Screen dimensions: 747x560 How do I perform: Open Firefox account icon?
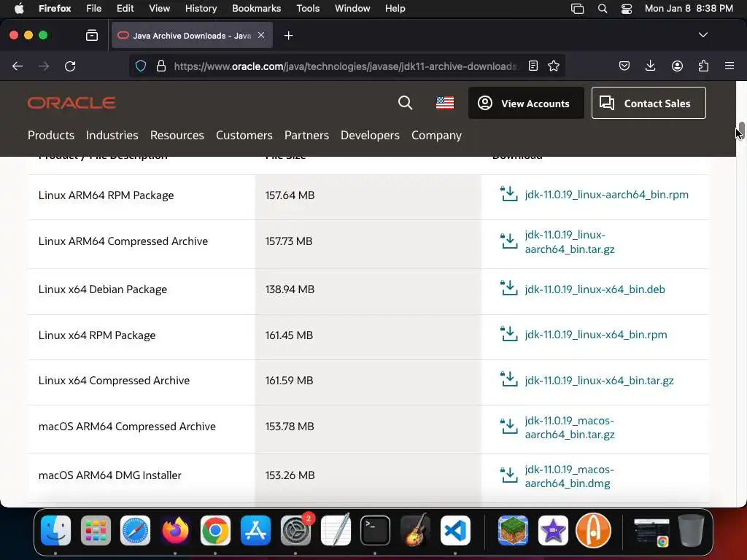677,66
